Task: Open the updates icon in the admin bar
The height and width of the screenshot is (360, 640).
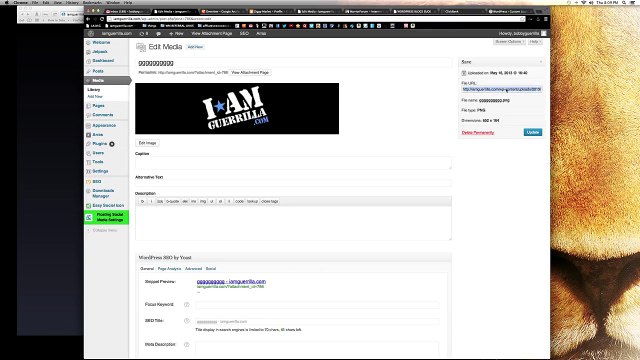Action: coord(144,33)
